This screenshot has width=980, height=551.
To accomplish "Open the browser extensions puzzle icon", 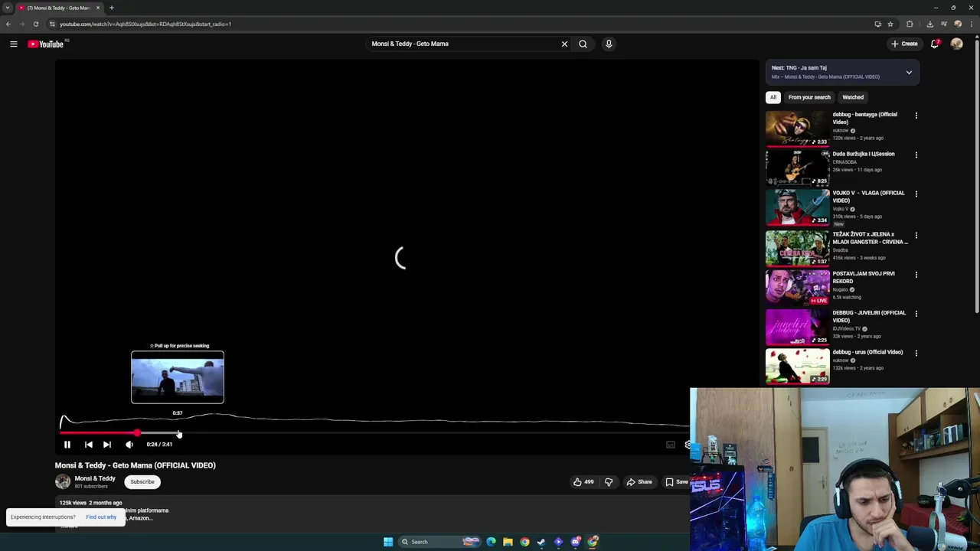I will pyautogui.click(x=910, y=24).
